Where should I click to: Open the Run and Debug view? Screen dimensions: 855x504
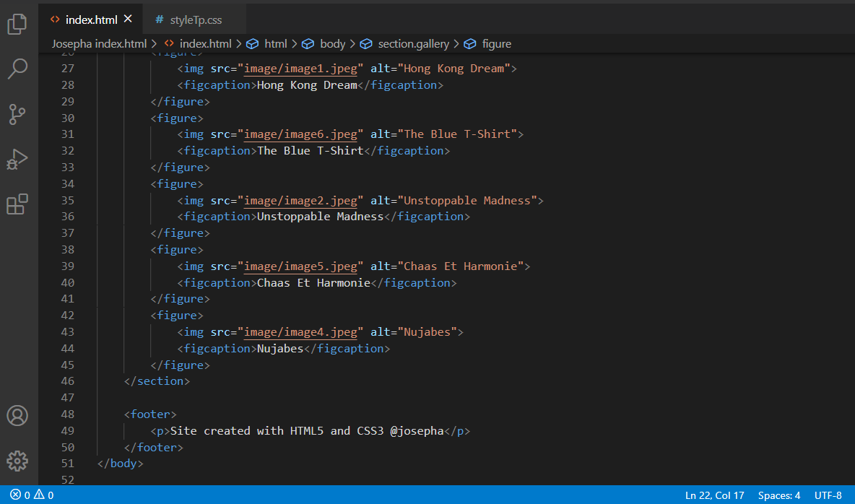point(17,159)
